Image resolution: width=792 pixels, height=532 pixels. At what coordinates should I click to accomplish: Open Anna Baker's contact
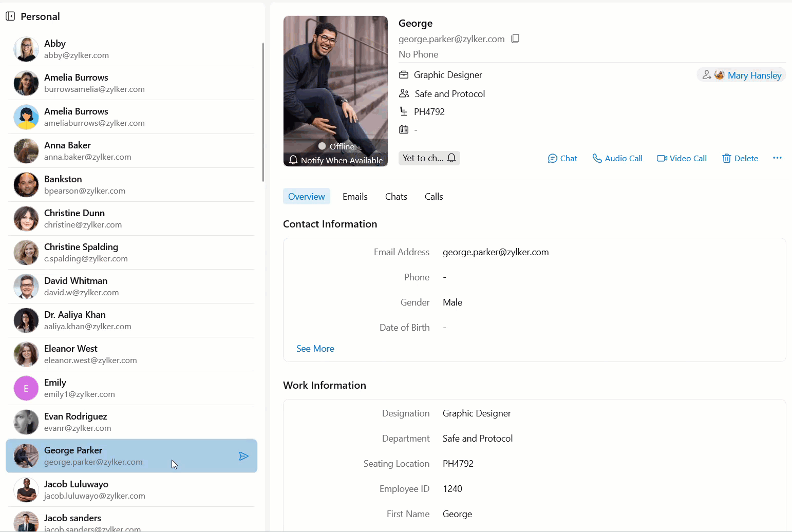[x=131, y=151]
